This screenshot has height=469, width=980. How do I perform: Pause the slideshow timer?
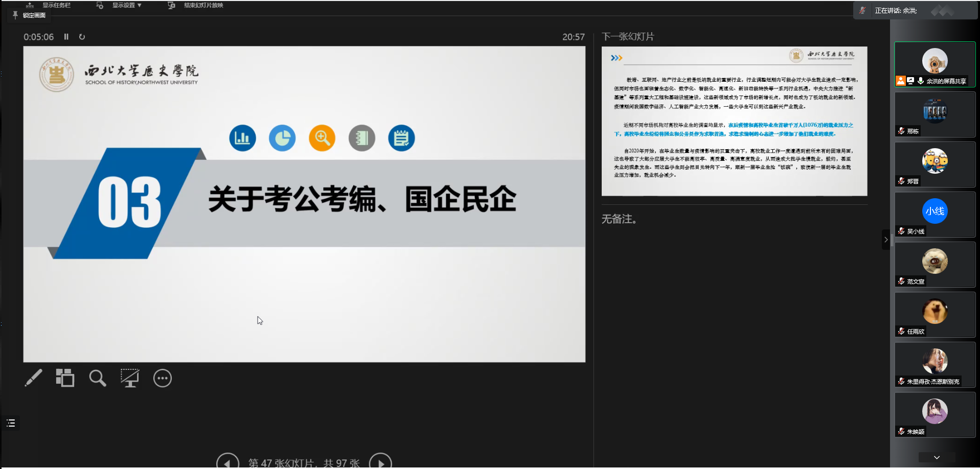66,37
